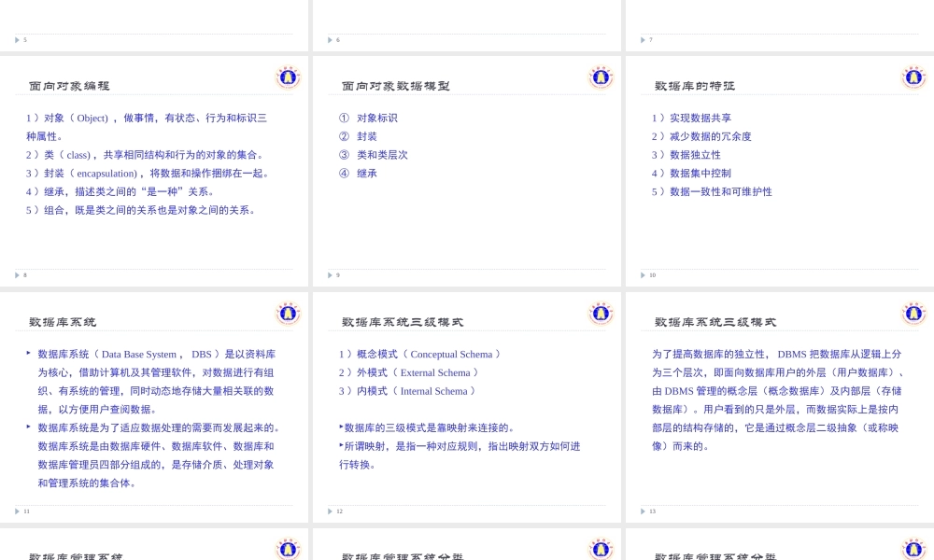The width and height of the screenshot is (934, 560).
Task: Click the emblem on the first 数据库系统三级模式 slide
Action: pyautogui.click(x=601, y=314)
